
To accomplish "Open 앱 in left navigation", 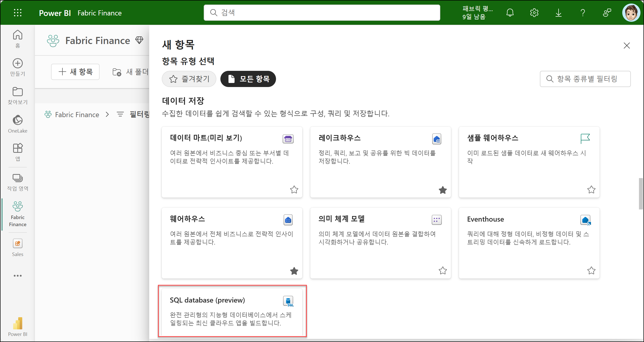I will tap(17, 152).
